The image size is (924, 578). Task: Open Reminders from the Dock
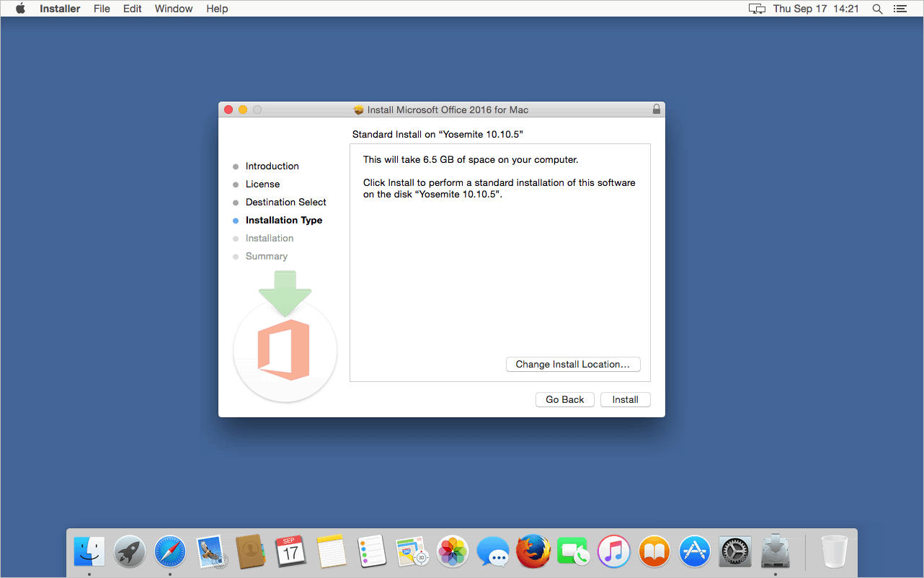tap(372, 552)
